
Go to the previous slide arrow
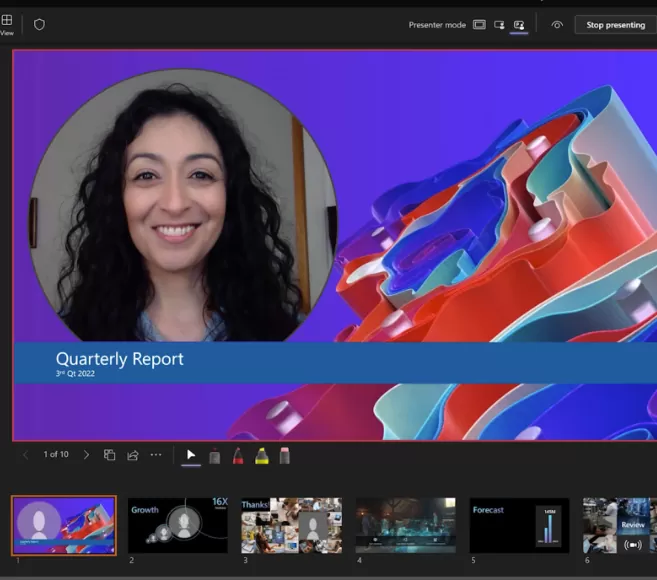[26, 455]
